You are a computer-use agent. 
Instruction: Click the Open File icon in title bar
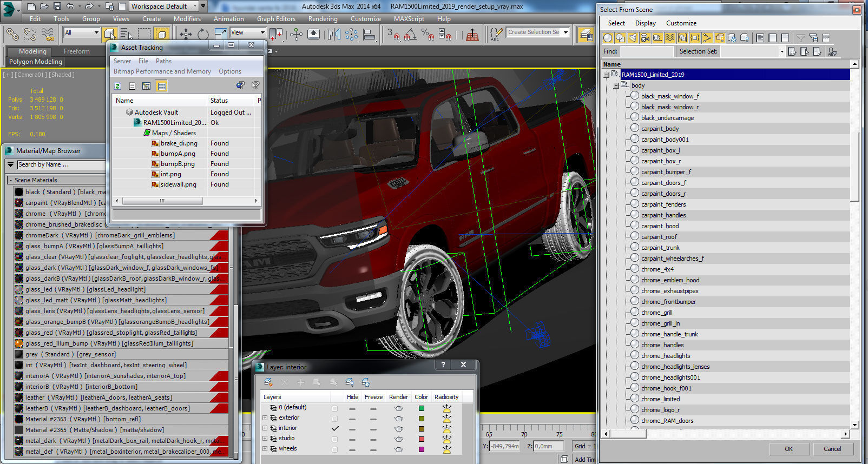click(44, 6)
